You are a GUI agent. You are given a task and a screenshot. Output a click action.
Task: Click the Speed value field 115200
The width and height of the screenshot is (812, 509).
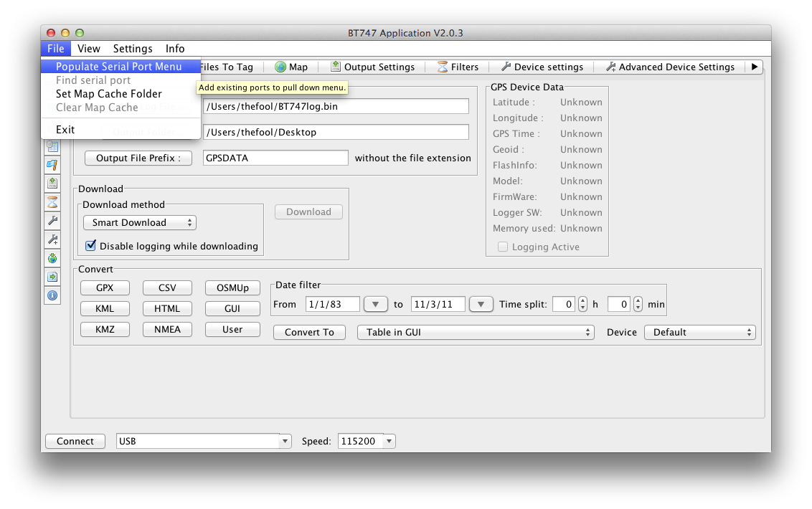(360, 441)
